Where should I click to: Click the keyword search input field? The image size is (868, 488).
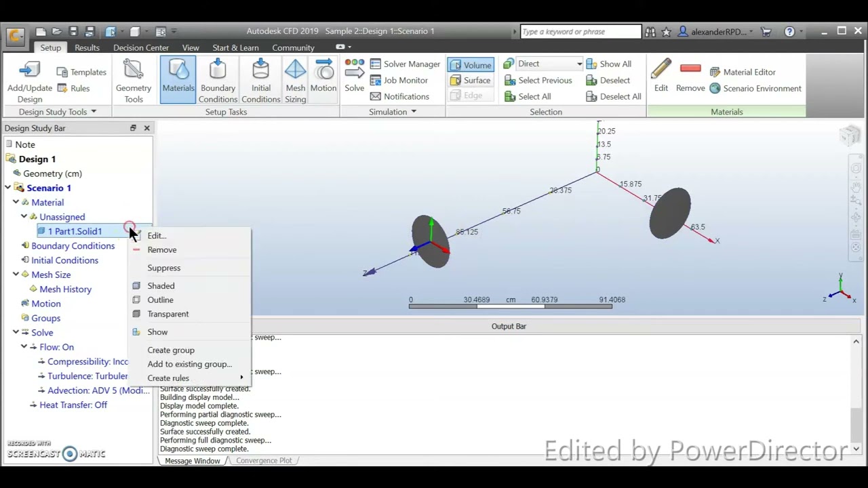click(x=580, y=31)
